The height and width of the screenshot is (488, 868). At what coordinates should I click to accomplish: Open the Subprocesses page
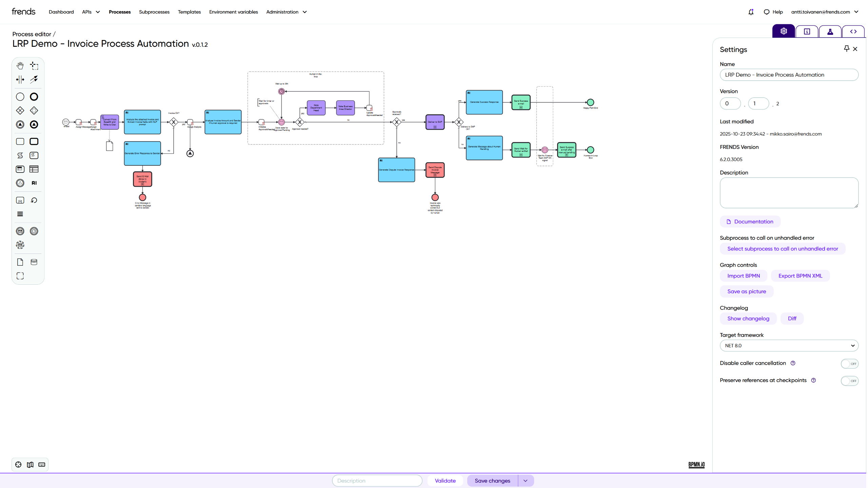click(154, 12)
